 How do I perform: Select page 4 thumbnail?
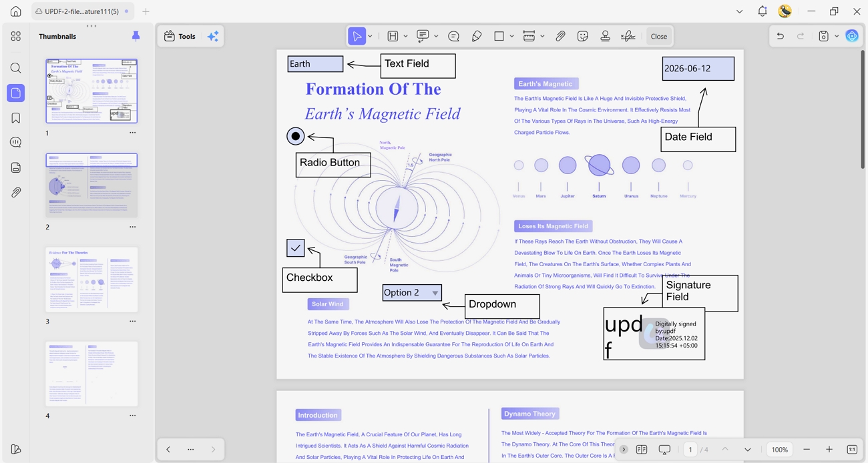(x=91, y=374)
